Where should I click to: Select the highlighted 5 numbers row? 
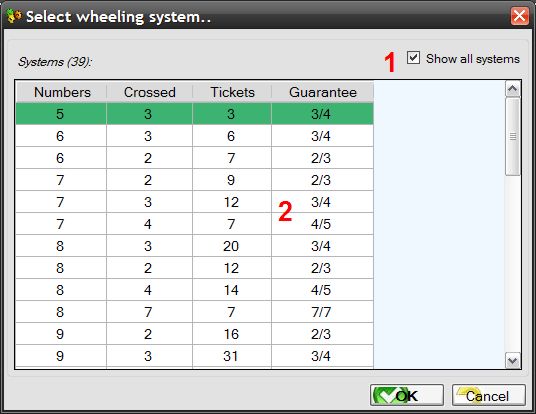tap(195, 113)
